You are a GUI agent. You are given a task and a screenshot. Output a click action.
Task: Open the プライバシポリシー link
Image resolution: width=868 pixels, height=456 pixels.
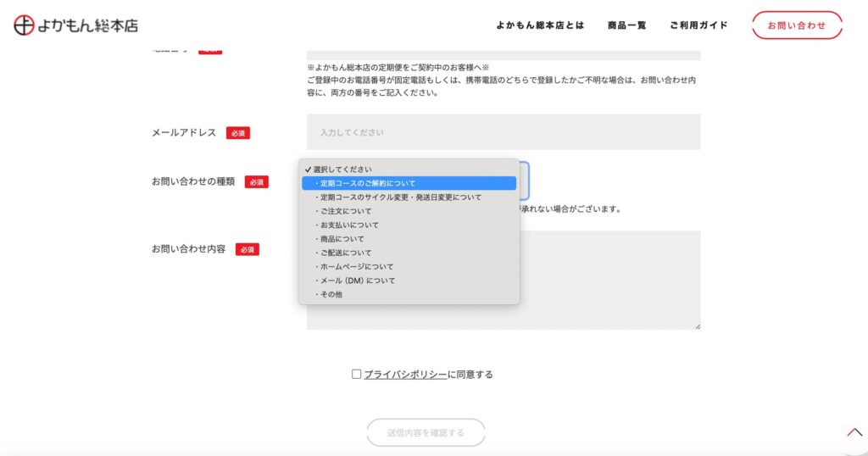(x=405, y=374)
